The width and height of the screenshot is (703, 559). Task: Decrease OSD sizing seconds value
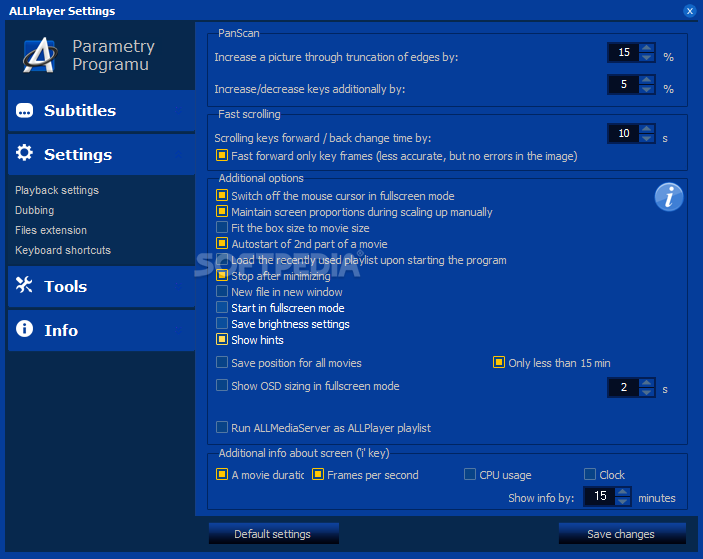(646, 392)
